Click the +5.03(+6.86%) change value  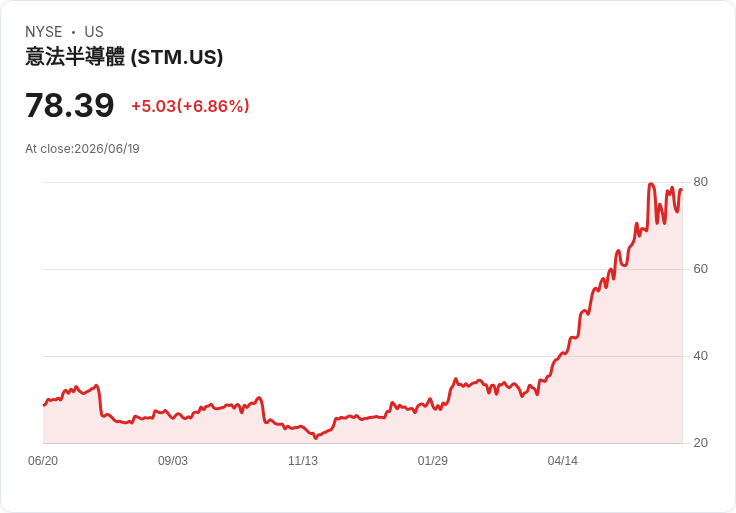tap(190, 106)
